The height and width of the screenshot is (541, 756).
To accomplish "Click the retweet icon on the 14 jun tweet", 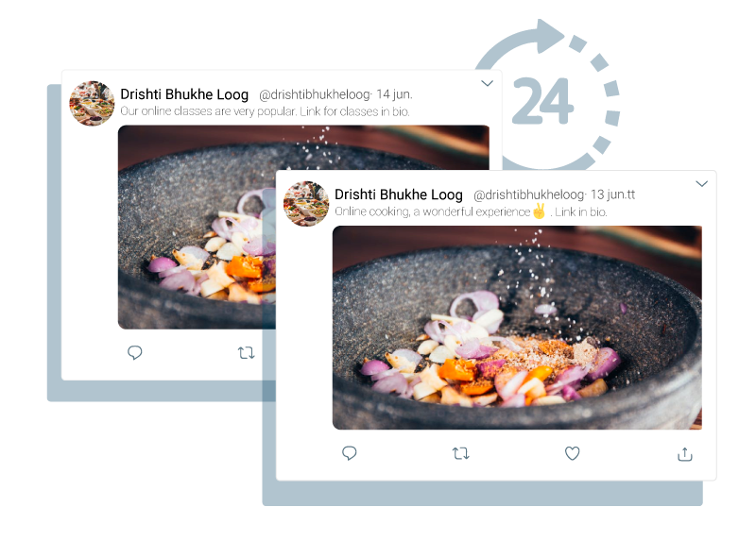I will coord(247,353).
